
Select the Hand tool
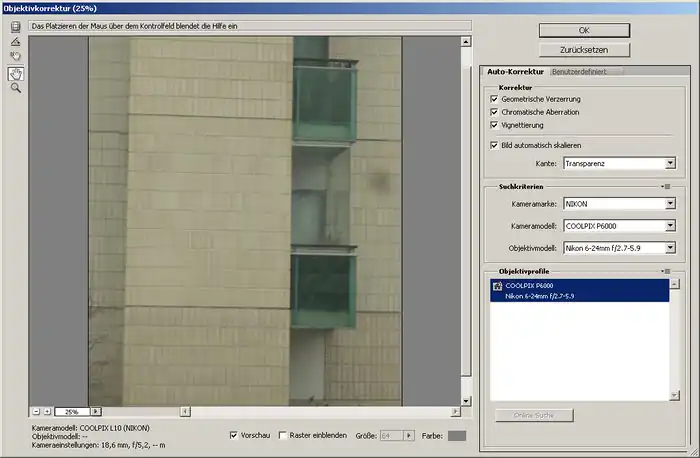pyautogui.click(x=16, y=73)
